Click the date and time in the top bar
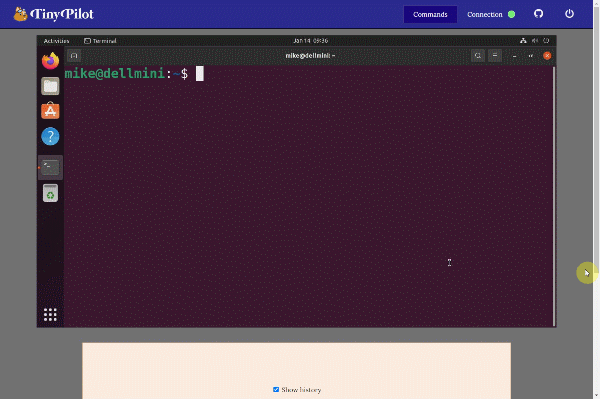The image size is (600, 399). (310, 41)
